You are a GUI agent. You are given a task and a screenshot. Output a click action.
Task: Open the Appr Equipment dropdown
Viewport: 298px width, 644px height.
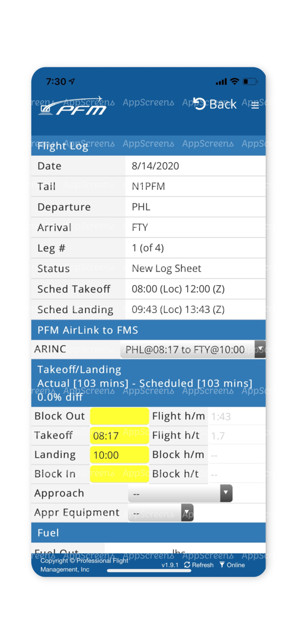(161, 513)
